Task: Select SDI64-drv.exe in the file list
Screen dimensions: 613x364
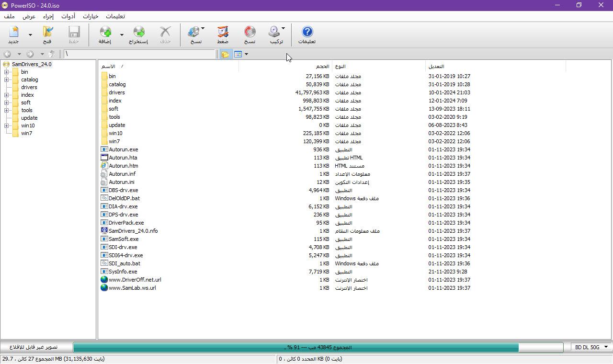Action: [x=125, y=255]
